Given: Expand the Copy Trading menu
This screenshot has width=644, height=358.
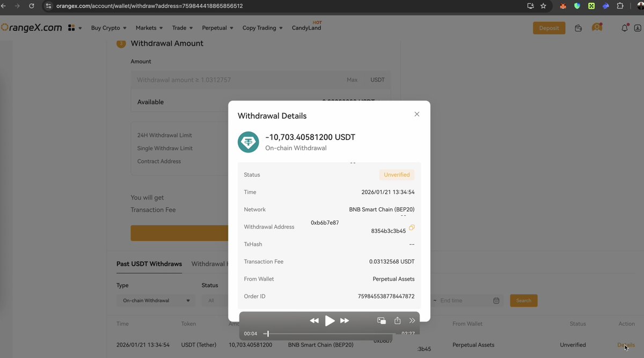Looking at the screenshot, I should (262, 28).
